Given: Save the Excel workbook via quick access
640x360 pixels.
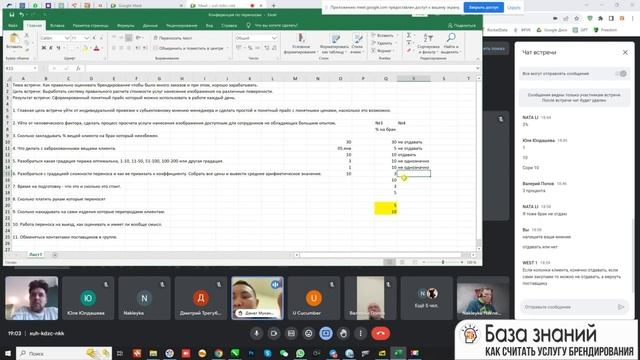Looking at the screenshot, I should pos(12,15).
